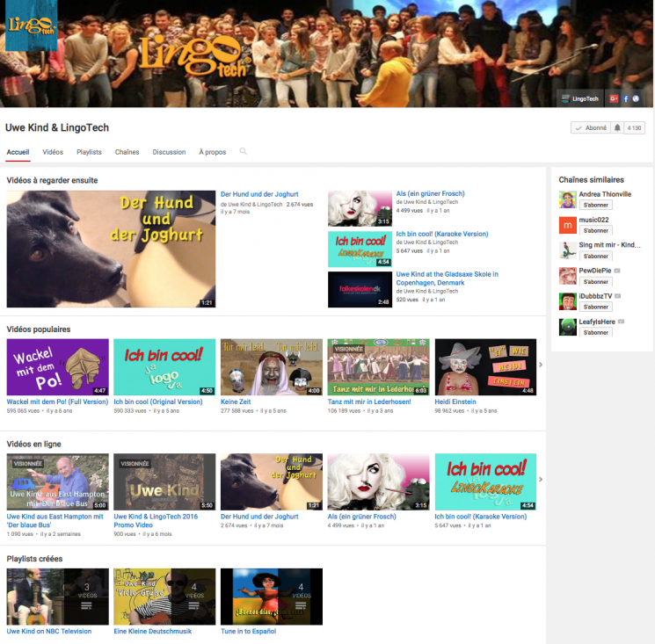Click the LingoTech channel logo icon
The image size is (655, 644).
point(32,25)
